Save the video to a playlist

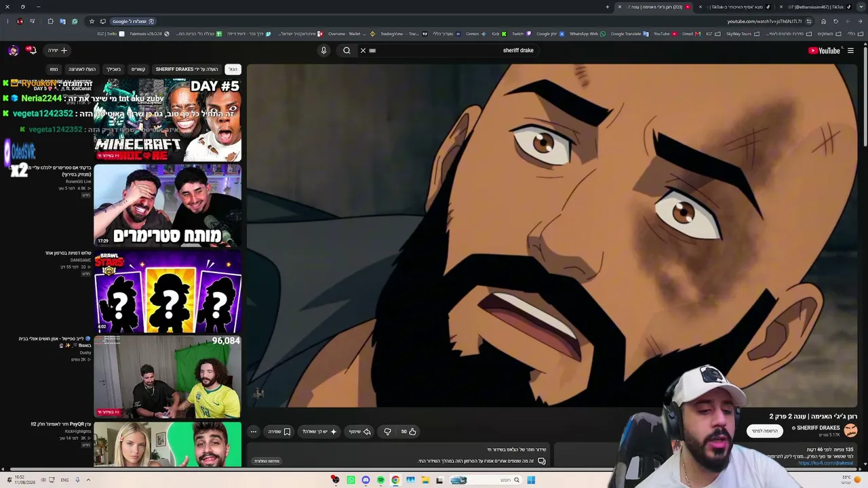click(x=279, y=432)
